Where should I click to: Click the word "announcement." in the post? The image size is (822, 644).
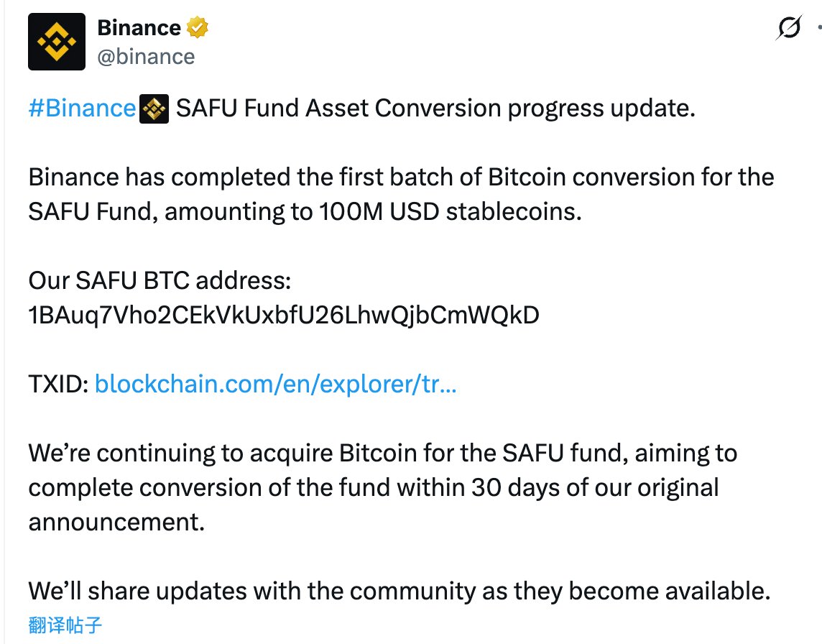click(x=116, y=522)
